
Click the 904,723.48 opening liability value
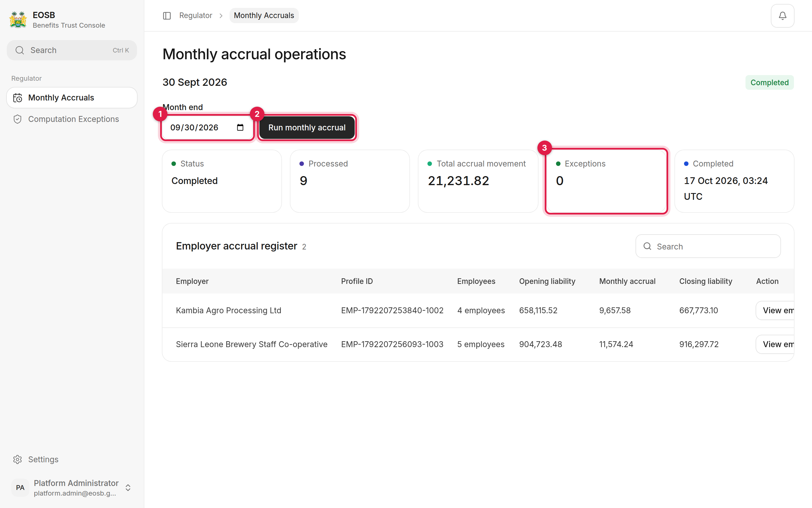tap(540, 344)
